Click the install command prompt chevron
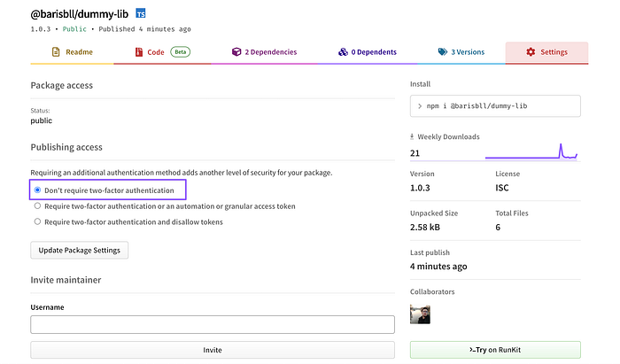620x364 pixels. pos(420,106)
